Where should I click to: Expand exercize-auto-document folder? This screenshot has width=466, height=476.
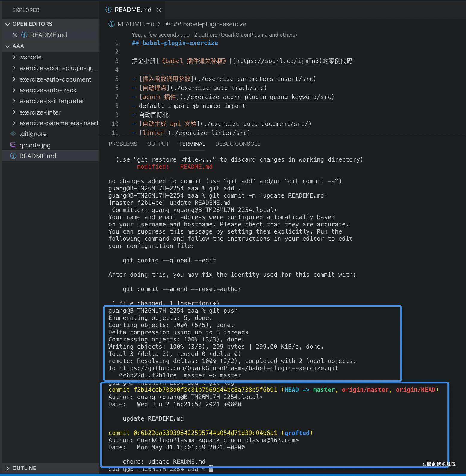click(14, 79)
